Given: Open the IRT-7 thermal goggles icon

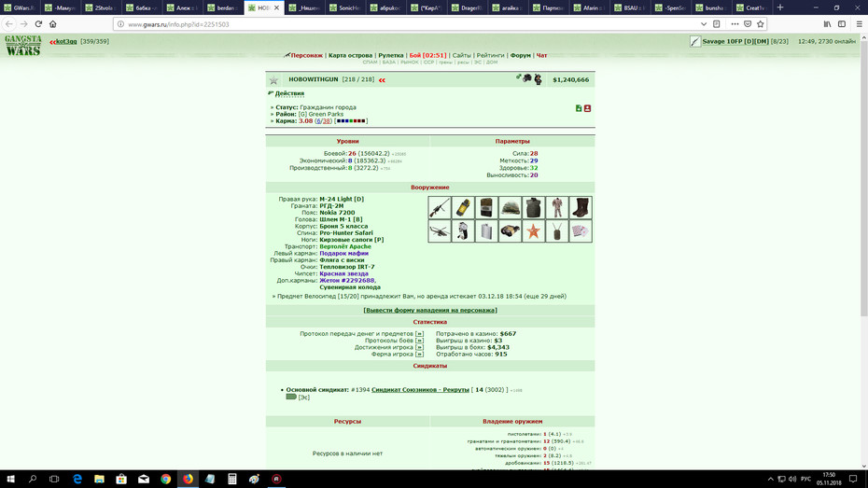Looking at the screenshot, I should coord(510,231).
